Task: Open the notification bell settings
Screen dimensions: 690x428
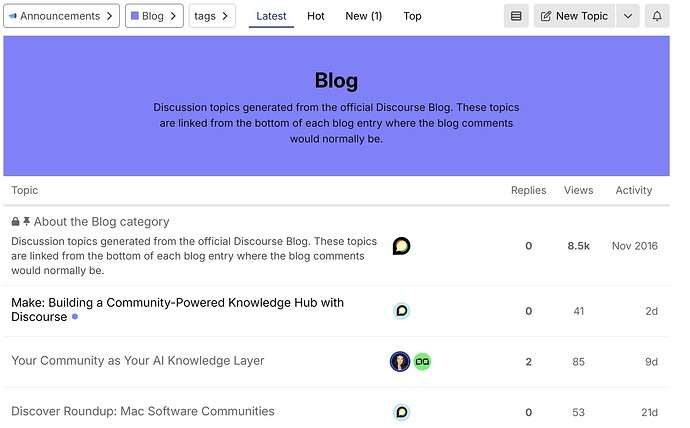Action: [x=657, y=16]
